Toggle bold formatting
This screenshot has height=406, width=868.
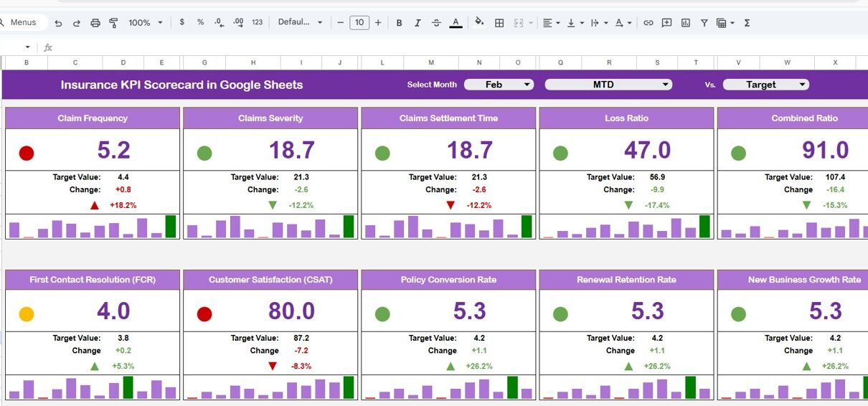coord(399,23)
